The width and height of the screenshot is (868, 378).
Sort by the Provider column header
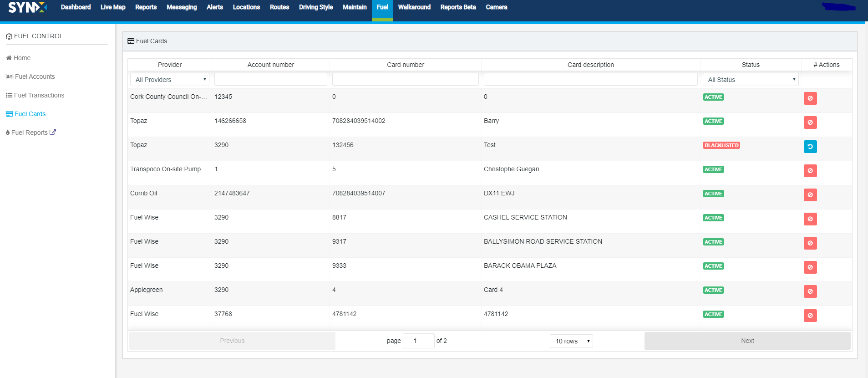(x=170, y=65)
